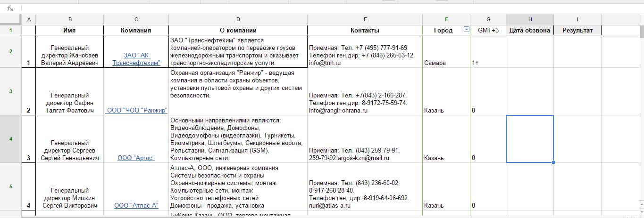
Task: Click the vertical scrollbar thumb
Action: [x=641, y=31]
